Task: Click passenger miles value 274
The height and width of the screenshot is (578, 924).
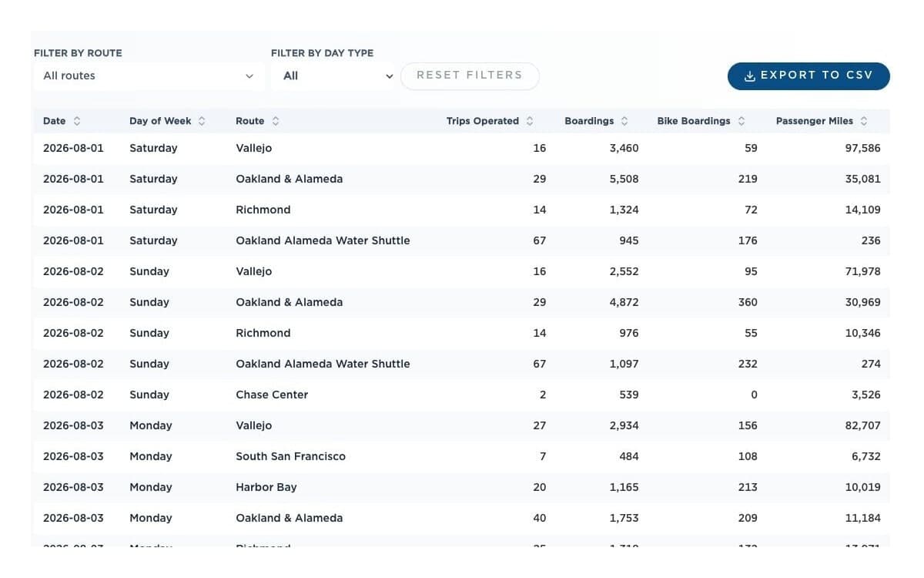Action: click(871, 364)
